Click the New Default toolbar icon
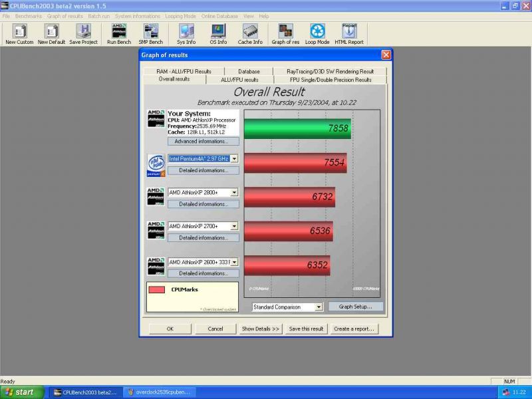Image resolution: width=532 pixels, height=399 pixels. pyautogui.click(x=51, y=34)
